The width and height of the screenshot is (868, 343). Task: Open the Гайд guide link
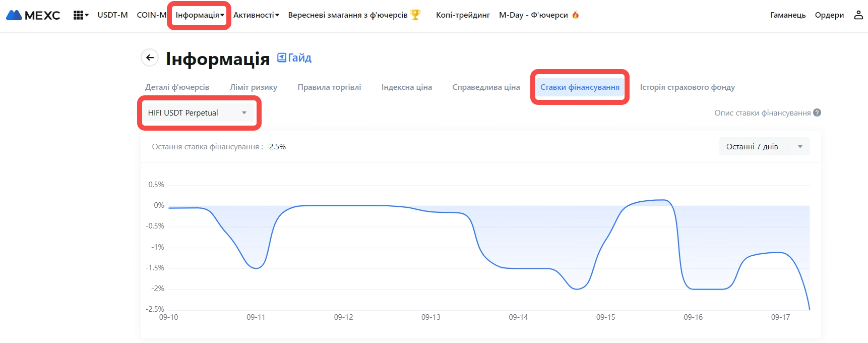click(294, 58)
